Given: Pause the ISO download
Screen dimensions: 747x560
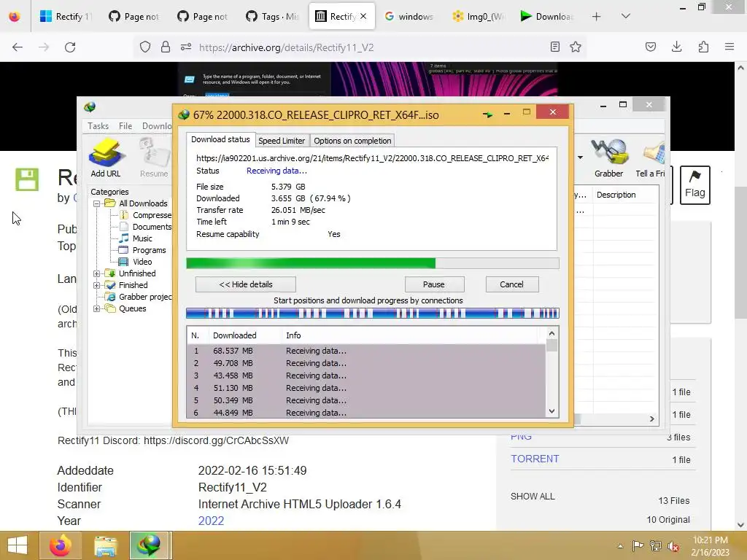Looking at the screenshot, I should click(x=434, y=284).
